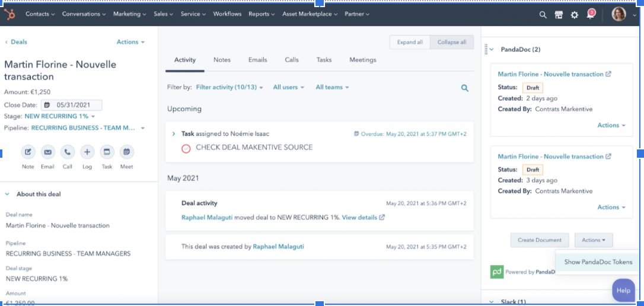The width and height of the screenshot is (644, 306).
Task: Open the All teams filter dropdown
Action: tap(332, 88)
